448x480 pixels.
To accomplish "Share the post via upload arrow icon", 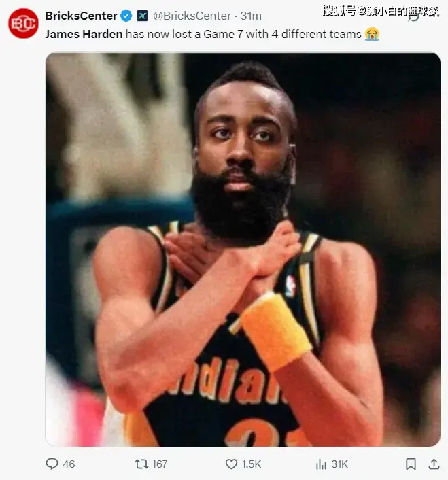I will pyautogui.click(x=434, y=464).
